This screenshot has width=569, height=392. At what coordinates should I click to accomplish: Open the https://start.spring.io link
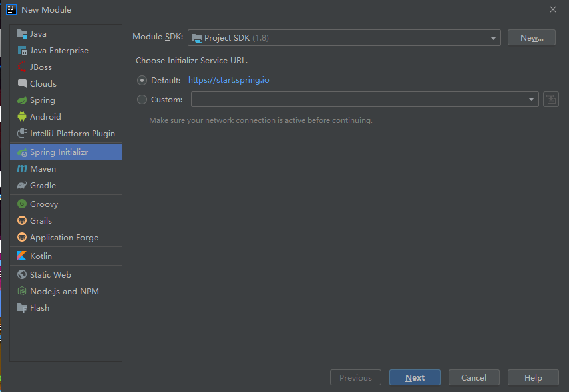(x=229, y=80)
